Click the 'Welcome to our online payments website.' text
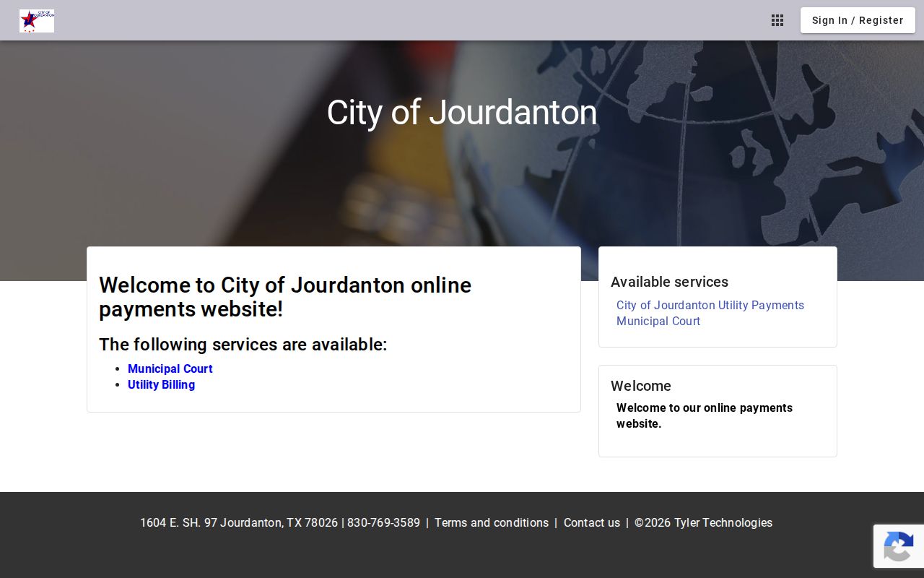924x578 pixels. (705, 415)
